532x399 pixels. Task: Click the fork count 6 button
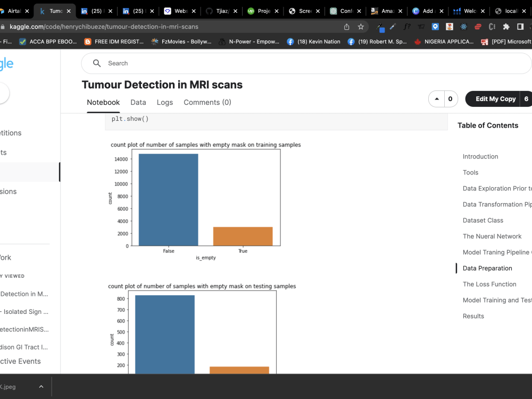[526, 99]
